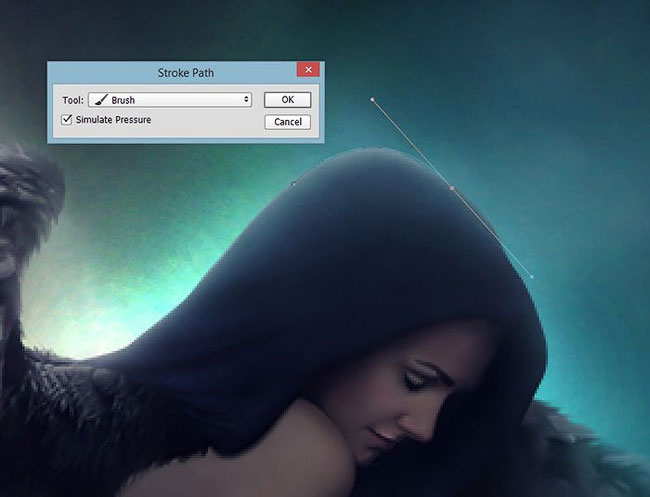Image resolution: width=650 pixels, height=497 pixels.
Task: Grab the lower direction handle of the path
Action: point(532,276)
